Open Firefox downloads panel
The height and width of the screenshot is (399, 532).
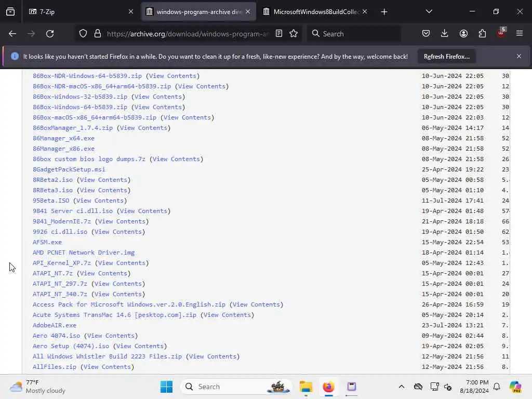click(445, 34)
